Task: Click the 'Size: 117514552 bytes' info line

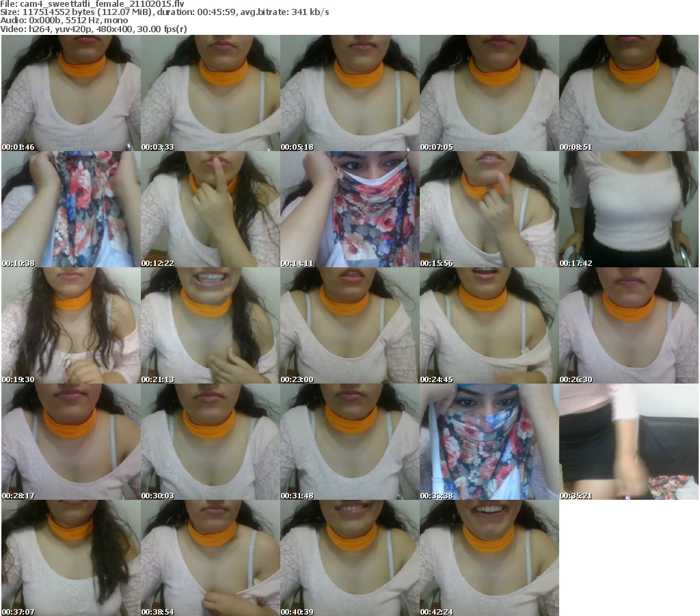Action: [165, 12]
